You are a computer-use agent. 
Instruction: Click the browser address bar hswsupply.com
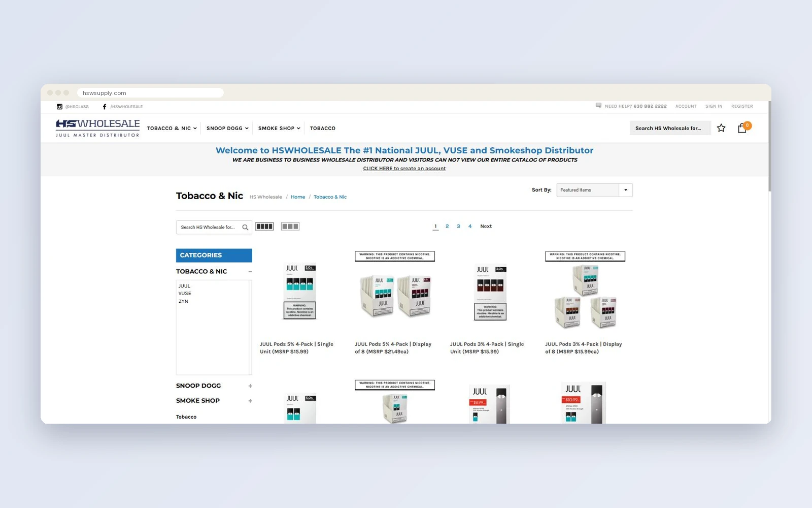coord(150,93)
